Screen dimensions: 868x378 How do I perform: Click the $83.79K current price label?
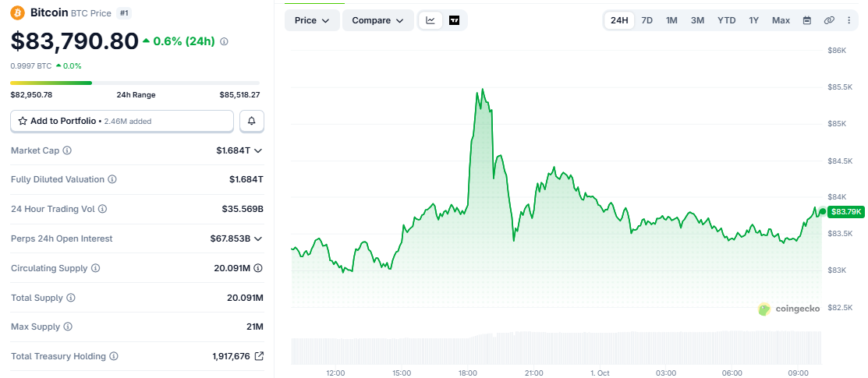click(x=845, y=211)
